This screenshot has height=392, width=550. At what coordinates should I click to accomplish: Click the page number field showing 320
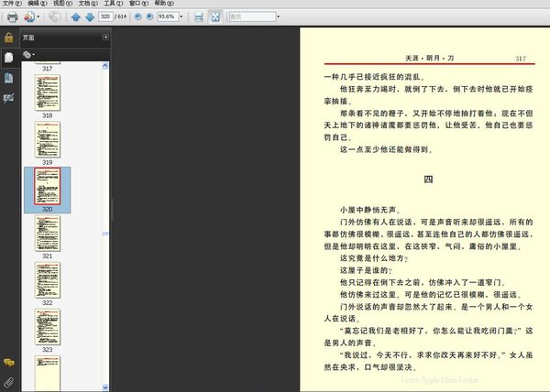click(105, 16)
